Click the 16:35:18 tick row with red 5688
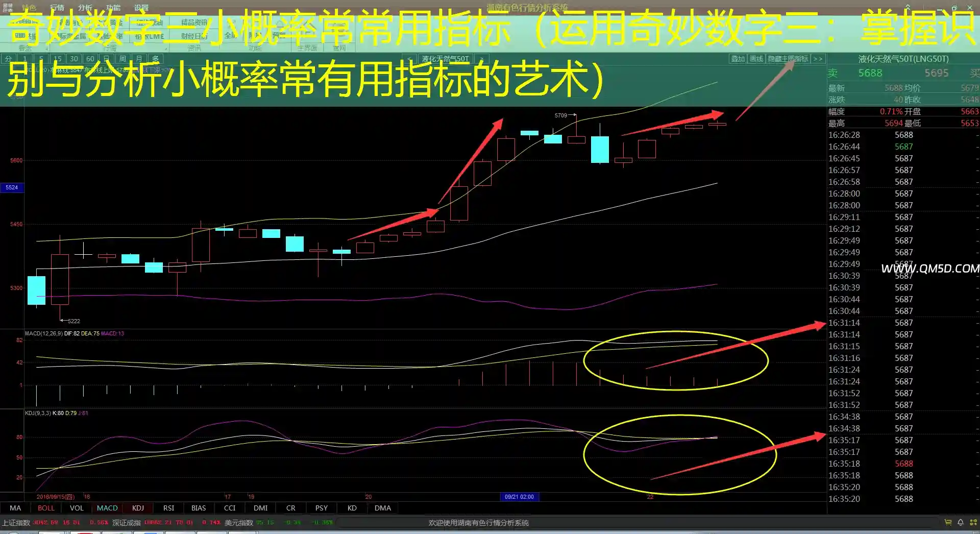The image size is (980, 534). pos(902,464)
